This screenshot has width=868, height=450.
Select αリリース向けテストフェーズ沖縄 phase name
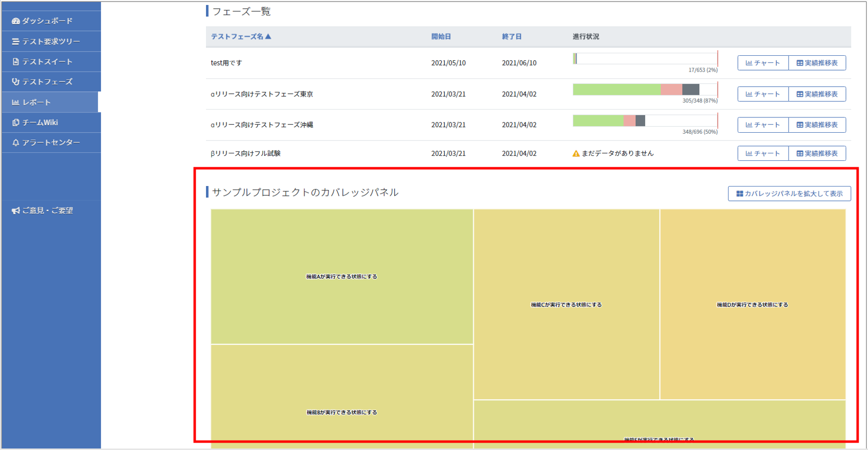point(262,125)
